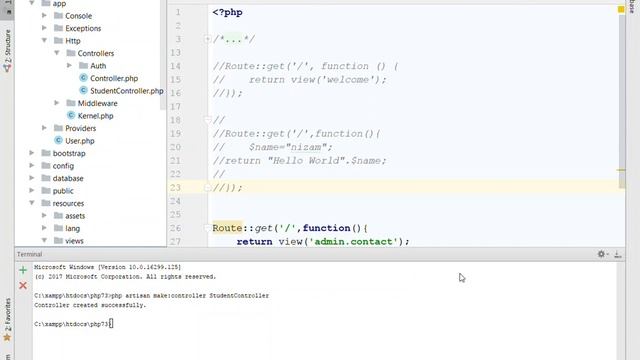The width and height of the screenshot is (640, 360).
Task: Hide the Terminal panel with the download-arrow icon
Action: (x=618, y=254)
